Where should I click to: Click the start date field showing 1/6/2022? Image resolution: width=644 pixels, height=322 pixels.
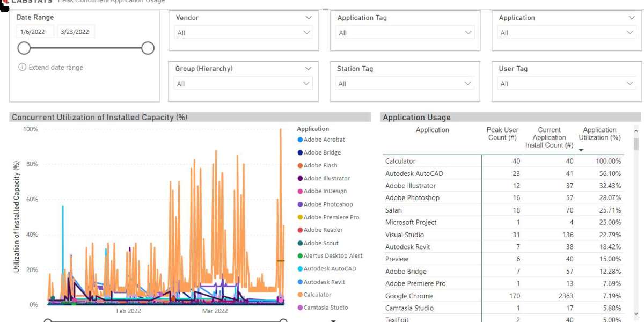coord(34,31)
